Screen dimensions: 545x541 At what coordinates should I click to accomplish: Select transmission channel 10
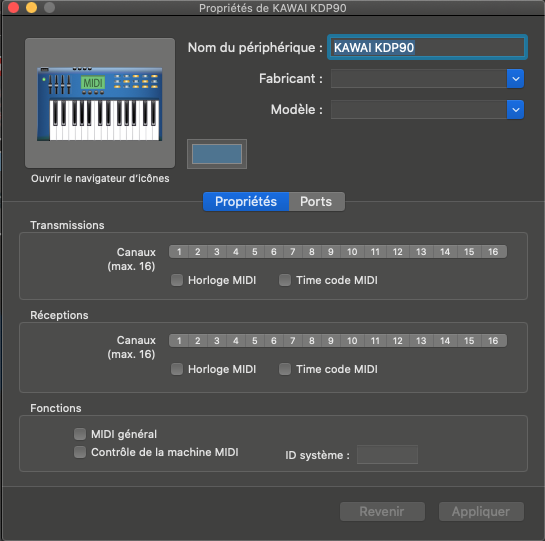click(352, 252)
